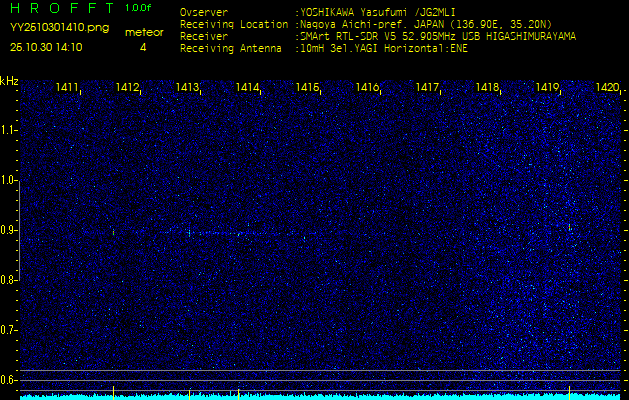Click the meteor count number 4
The width and height of the screenshot is (629, 400).
[x=143, y=47]
